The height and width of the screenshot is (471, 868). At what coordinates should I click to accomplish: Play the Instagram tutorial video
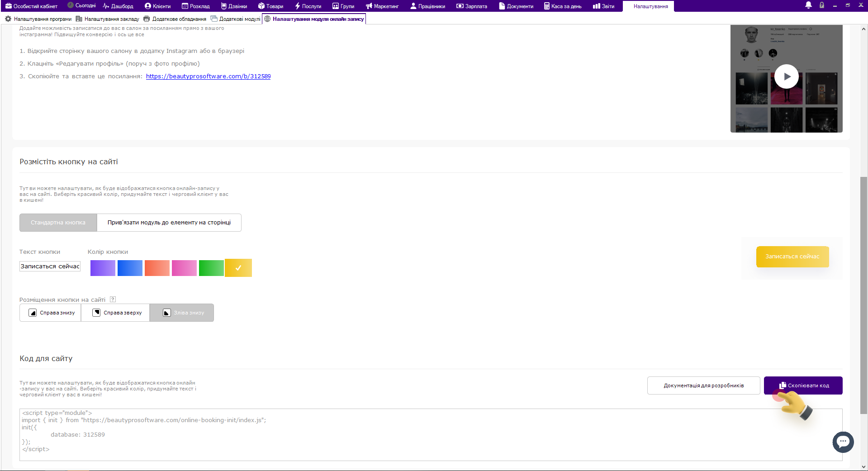(x=787, y=76)
